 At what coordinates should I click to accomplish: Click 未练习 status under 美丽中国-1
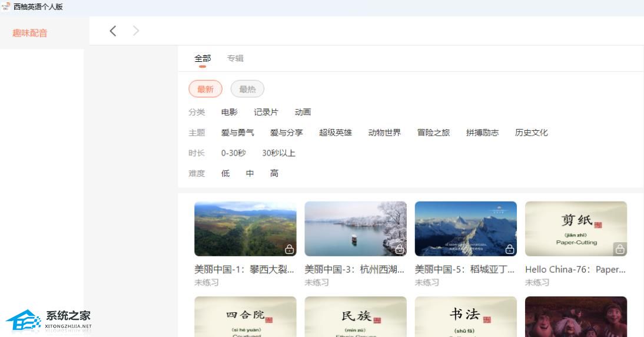[207, 283]
